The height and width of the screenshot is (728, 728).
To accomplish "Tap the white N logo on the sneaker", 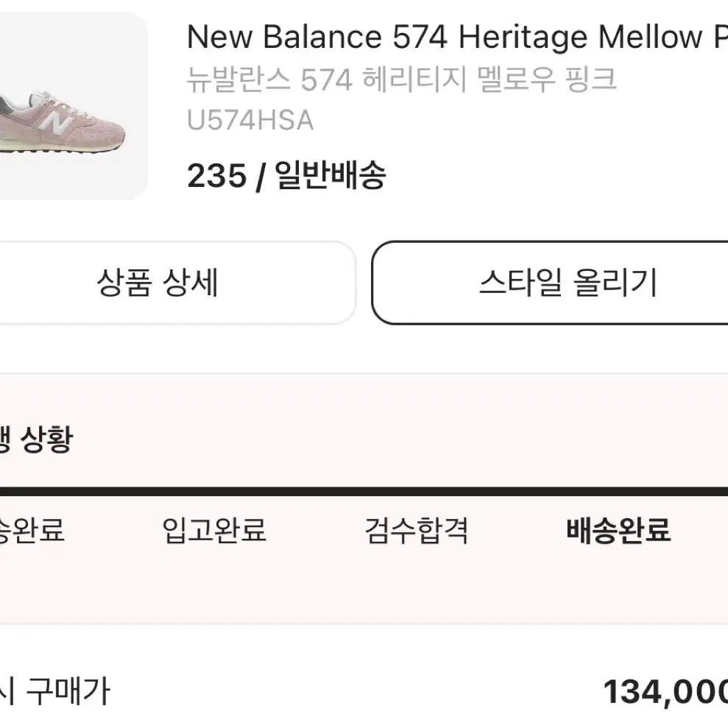I will (54, 122).
